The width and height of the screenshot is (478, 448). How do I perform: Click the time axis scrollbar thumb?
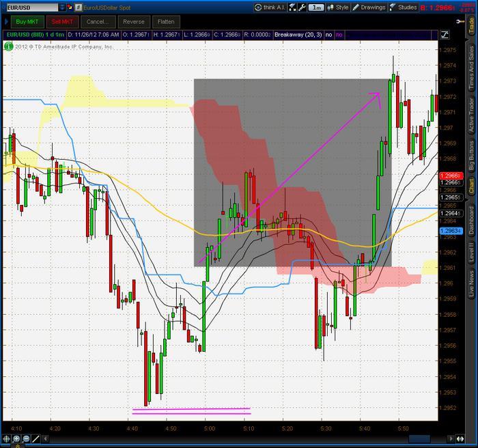pos(419,439)
